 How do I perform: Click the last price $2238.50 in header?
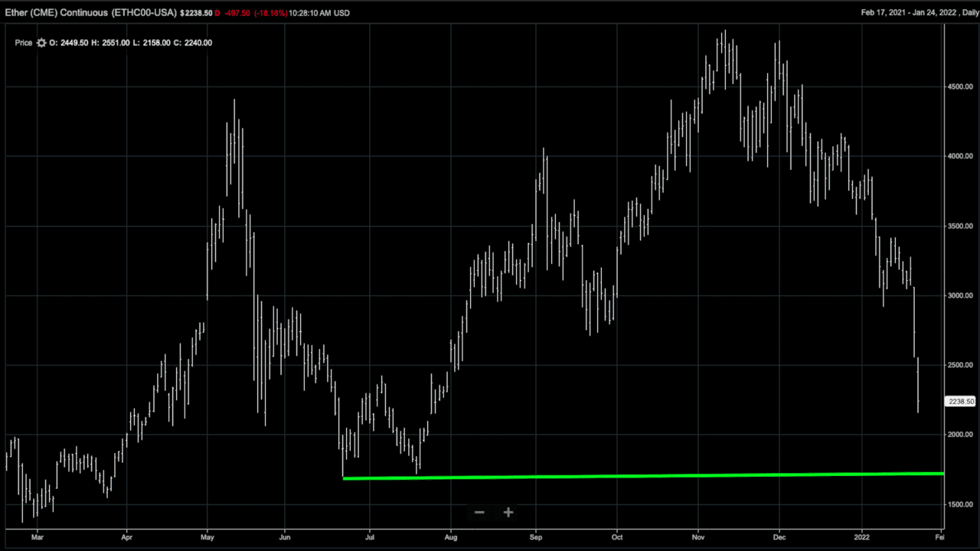[x=196, y=13]
